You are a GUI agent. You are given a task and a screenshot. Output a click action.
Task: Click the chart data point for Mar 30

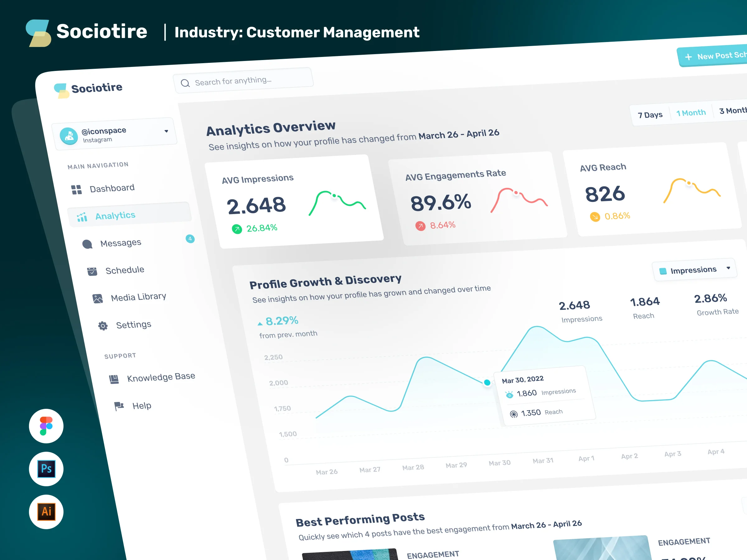point(487,382)
